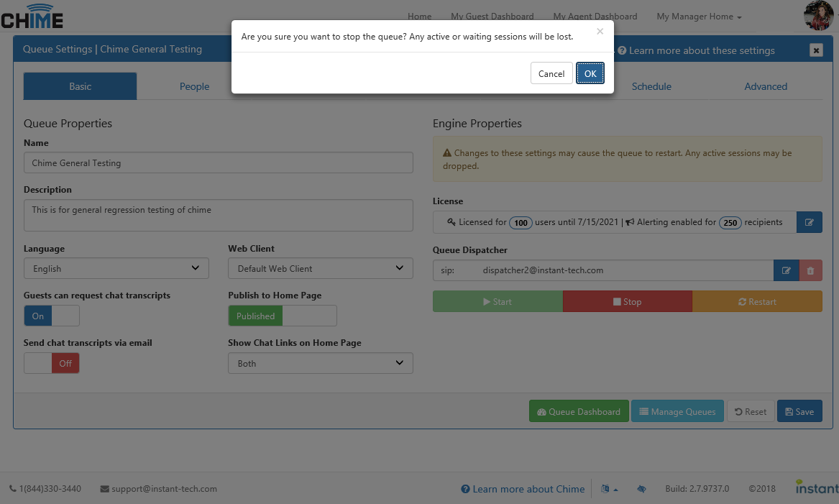The height and width of the screenshot is (504, 839).
Task: Open Learn more about these settings
Action: pos(696,50)
